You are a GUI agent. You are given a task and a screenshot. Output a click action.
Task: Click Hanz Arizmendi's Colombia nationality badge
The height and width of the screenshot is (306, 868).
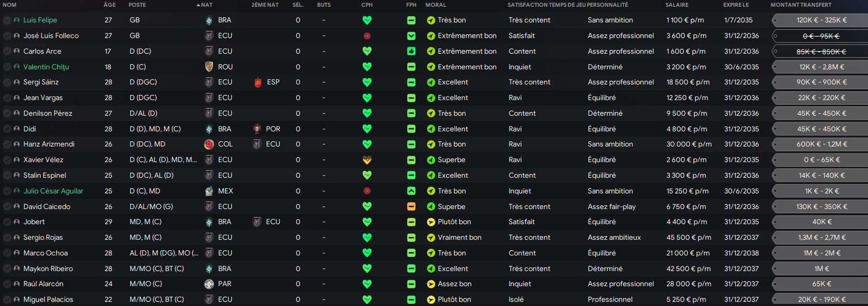[x=209, y=144]
